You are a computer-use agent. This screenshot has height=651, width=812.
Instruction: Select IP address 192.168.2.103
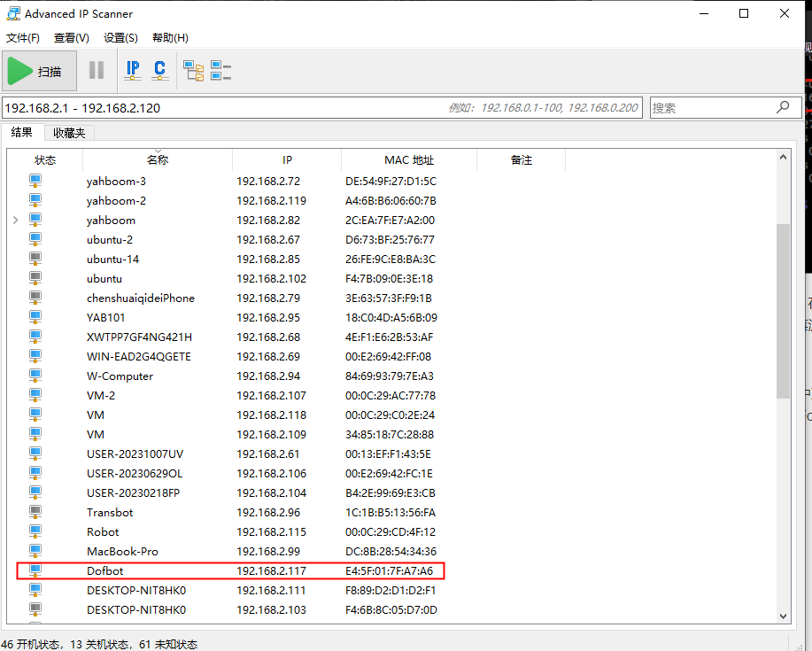point(271,609)
